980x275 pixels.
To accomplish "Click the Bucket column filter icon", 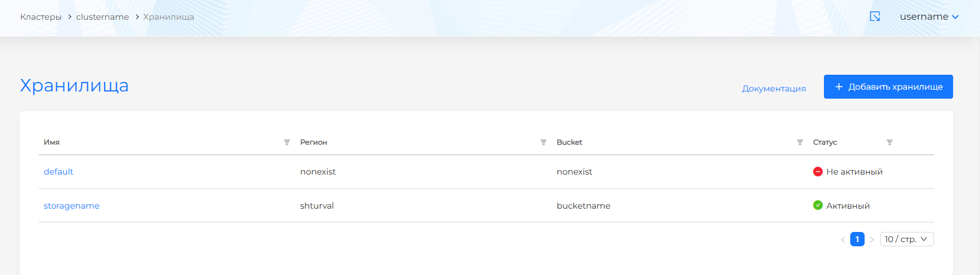I will click(800, 142).
